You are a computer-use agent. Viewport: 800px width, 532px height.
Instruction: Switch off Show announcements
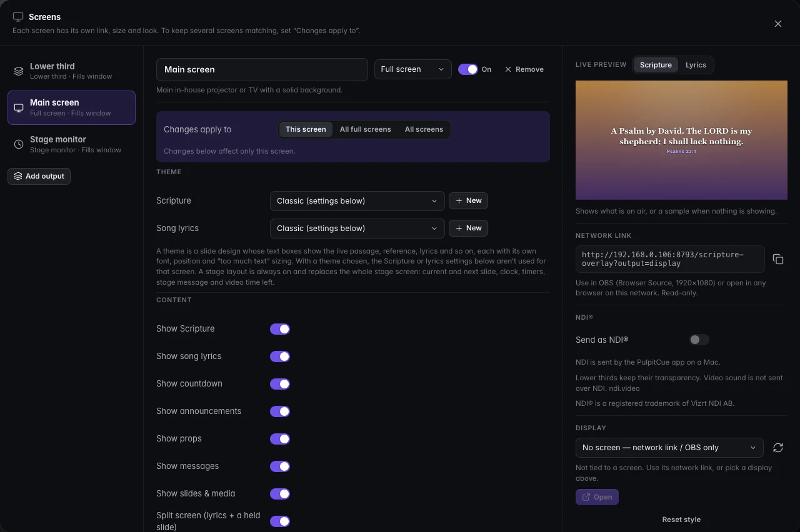[x=280, y=411]
